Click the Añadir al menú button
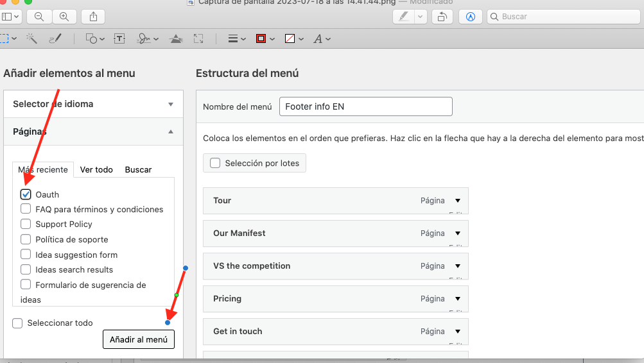644x363 pixels. click(138, 339)
